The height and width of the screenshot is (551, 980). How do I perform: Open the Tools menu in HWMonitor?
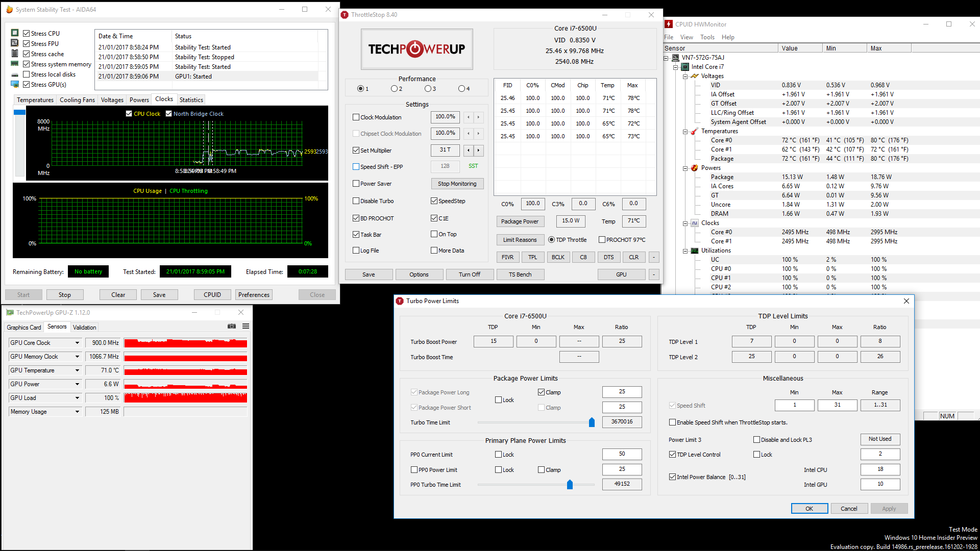(x=707, y=37)
